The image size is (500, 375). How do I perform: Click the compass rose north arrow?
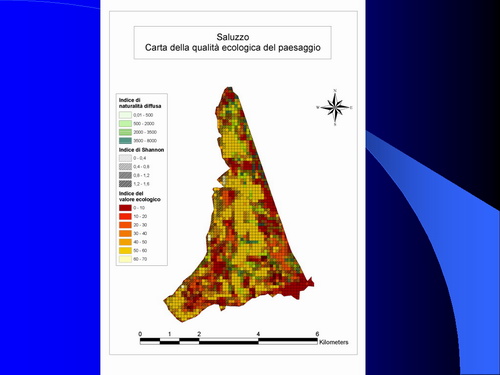[335, 107]
